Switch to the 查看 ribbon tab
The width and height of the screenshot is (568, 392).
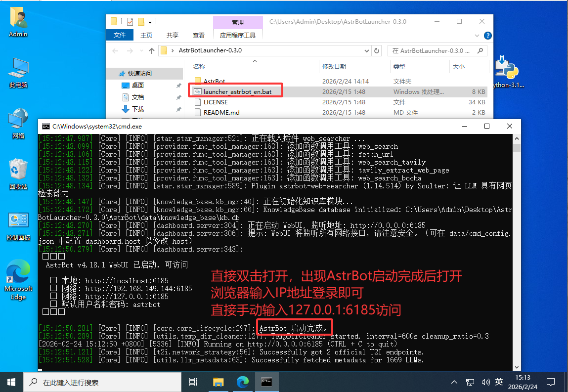click(x=199, y=35)
